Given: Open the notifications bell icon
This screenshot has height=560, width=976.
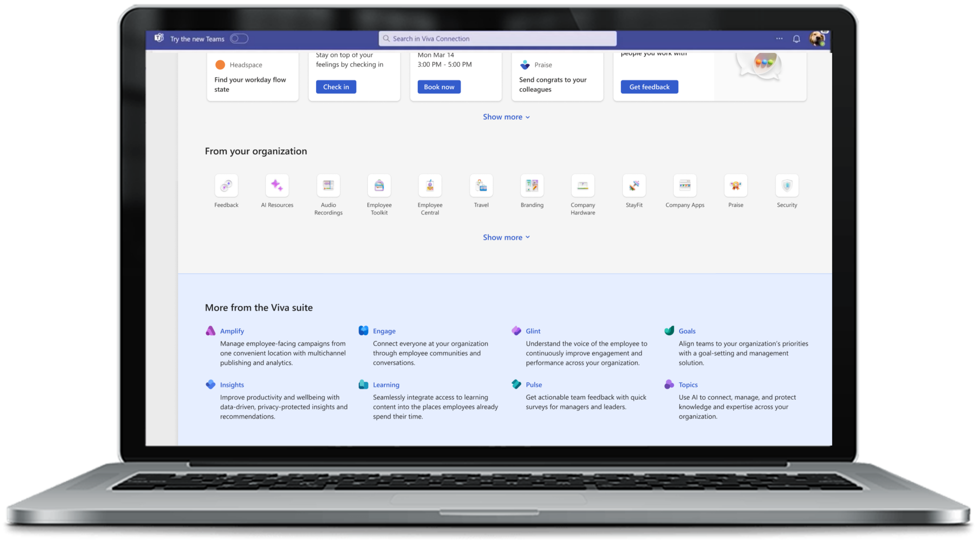Looking at the screenshot, I should (796, 39).
